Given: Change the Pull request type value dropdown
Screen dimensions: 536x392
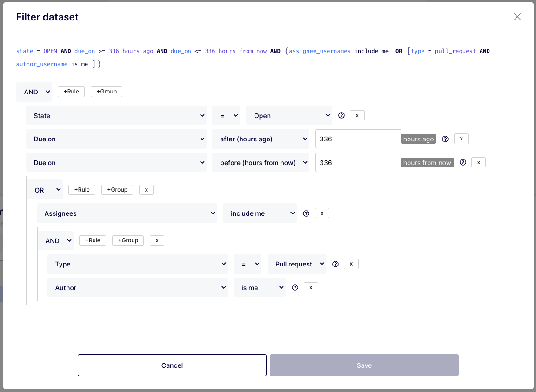Looking at the screenshot, I should [x=297, y=264].
